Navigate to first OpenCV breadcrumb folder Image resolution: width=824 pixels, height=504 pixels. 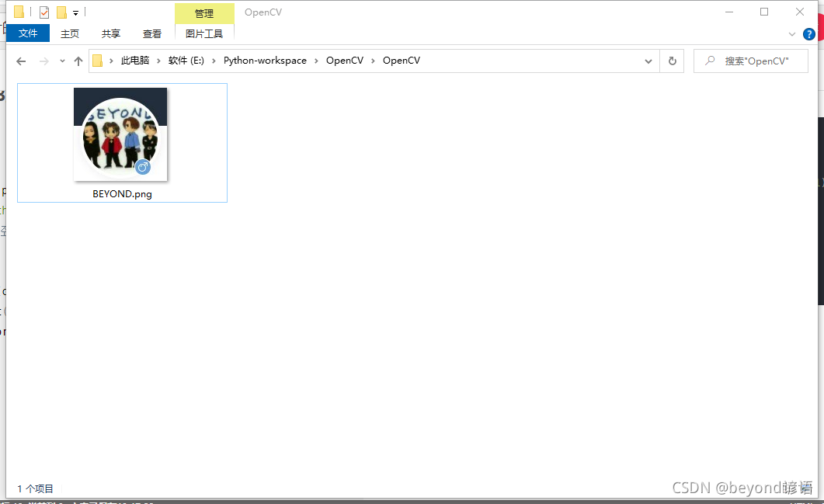click(x=345, y=61)
